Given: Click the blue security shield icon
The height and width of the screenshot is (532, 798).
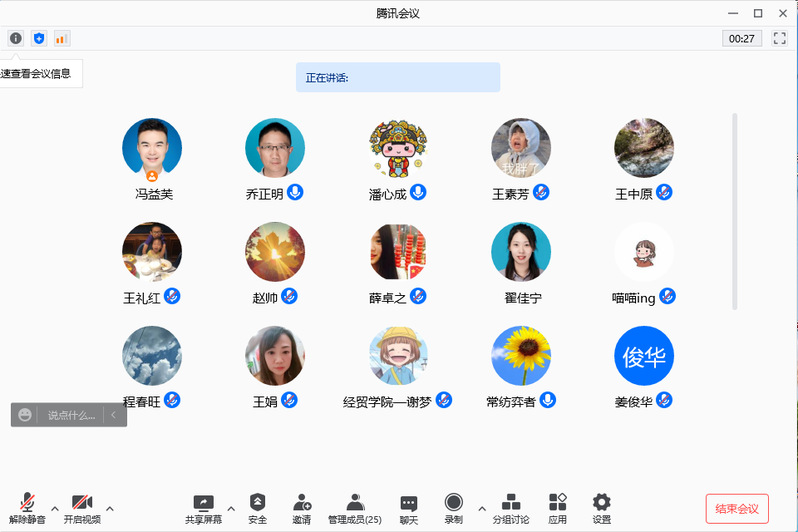Looking at the screenshot, I should click(x=39, y=38).
